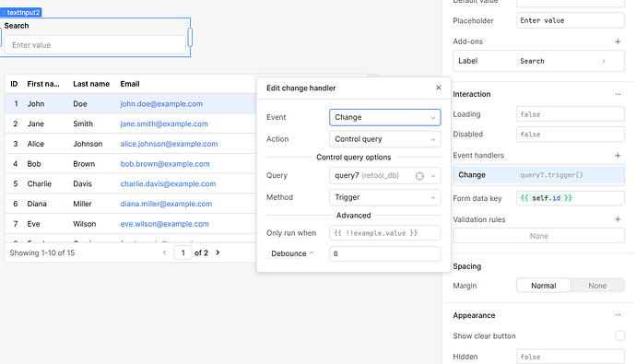The height and width of the screenshot is (364, 636).
Task: Click the Search text input on canvas
Action: (x=95, y=45)
